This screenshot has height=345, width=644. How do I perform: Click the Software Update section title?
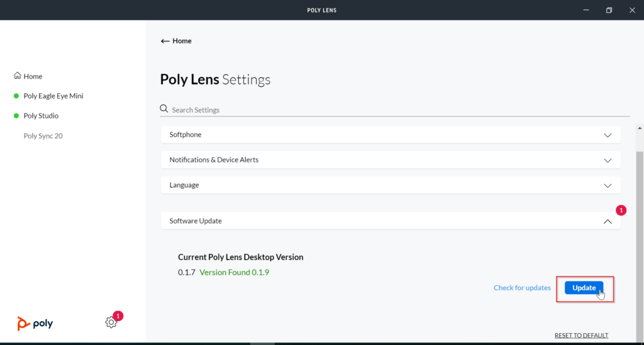pos(196,221)
